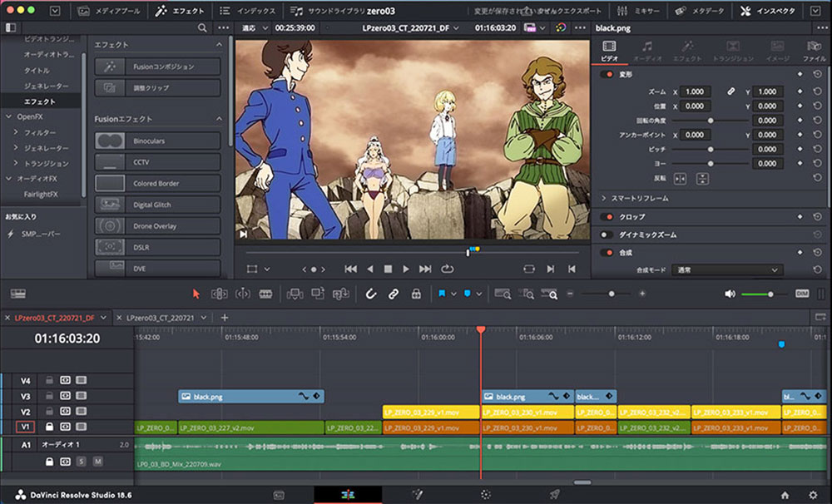Mute audio using the speaker icon

(730, 294)
